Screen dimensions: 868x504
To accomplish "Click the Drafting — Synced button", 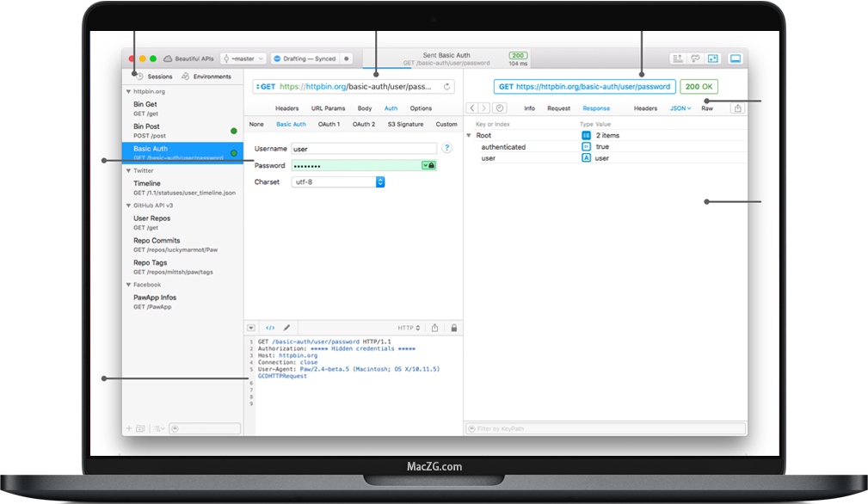I will coord(305,58).
